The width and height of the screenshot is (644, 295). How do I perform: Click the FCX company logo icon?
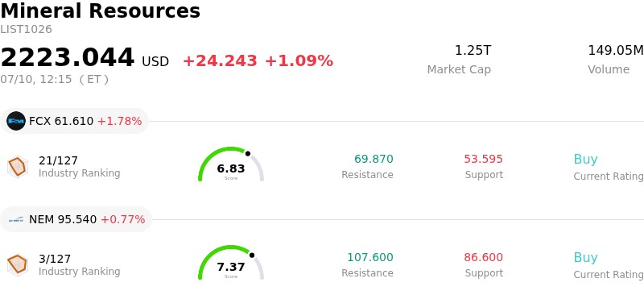tap(16, 121)
